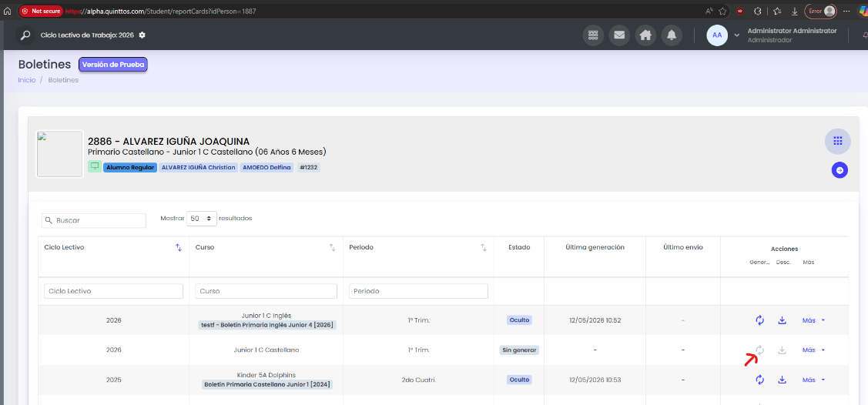Regenerate the Junior 1 C Inglés report card

point(759,320)
